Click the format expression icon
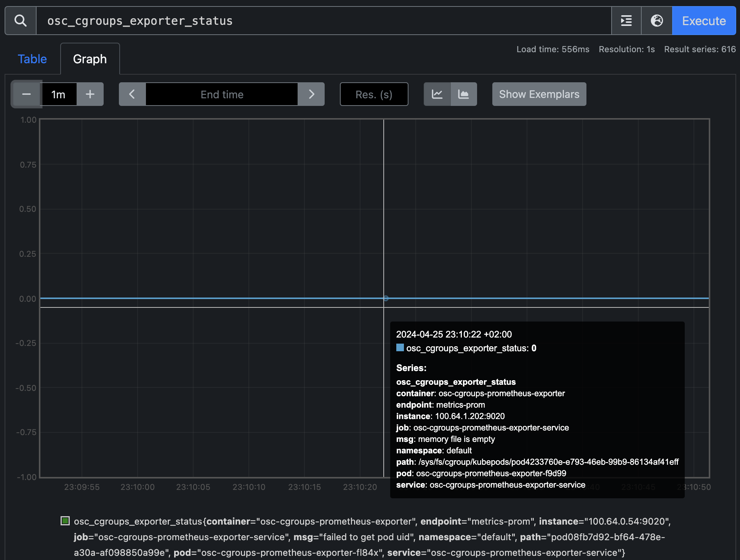This screenshot has height=560, width=740. coord(626,21)
